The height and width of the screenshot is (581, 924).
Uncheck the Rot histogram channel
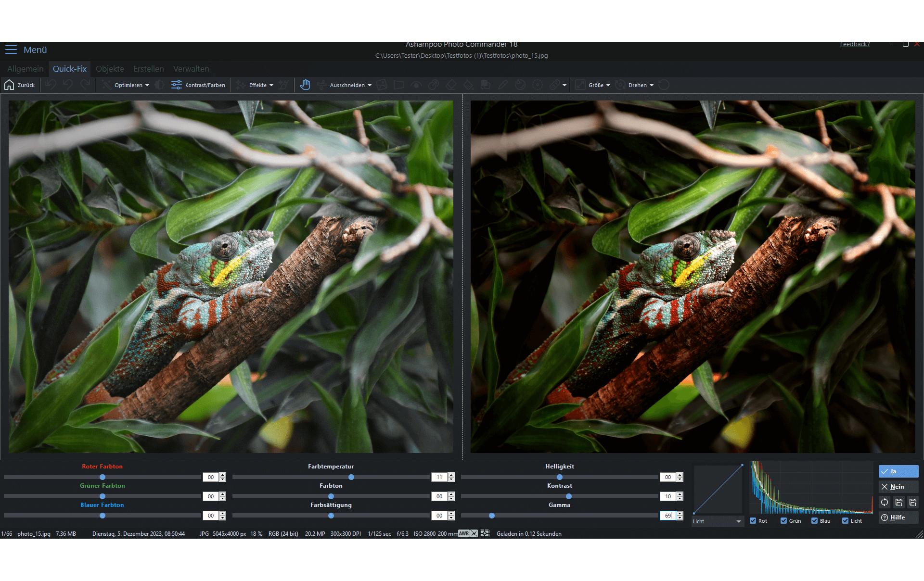(753, 521)
